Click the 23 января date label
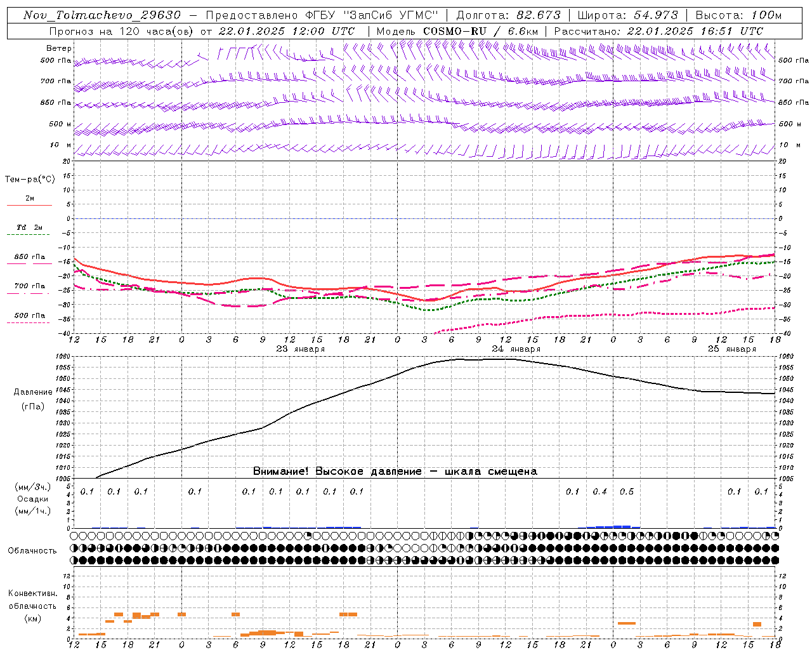Screen dimensions: 812x650 (x=300, y=348)
